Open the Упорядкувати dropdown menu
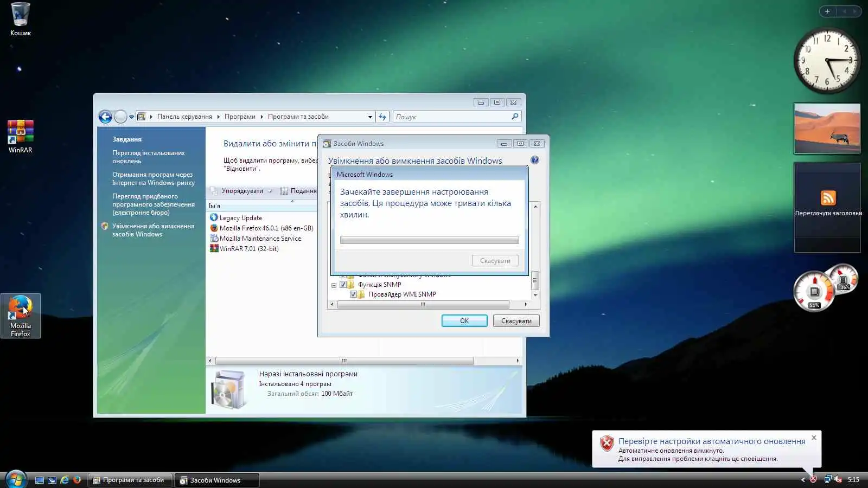 [242, 191]
